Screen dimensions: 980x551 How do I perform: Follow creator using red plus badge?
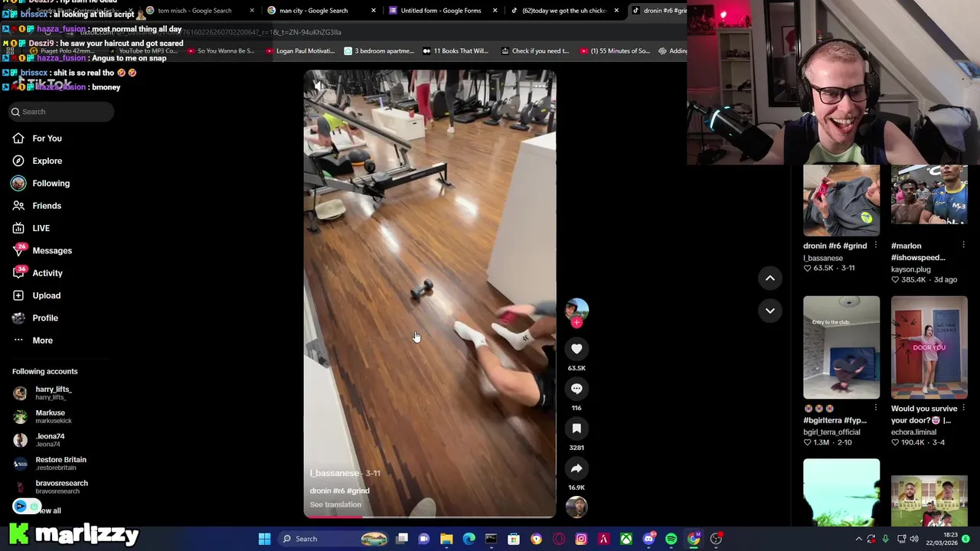coord(577,323)
